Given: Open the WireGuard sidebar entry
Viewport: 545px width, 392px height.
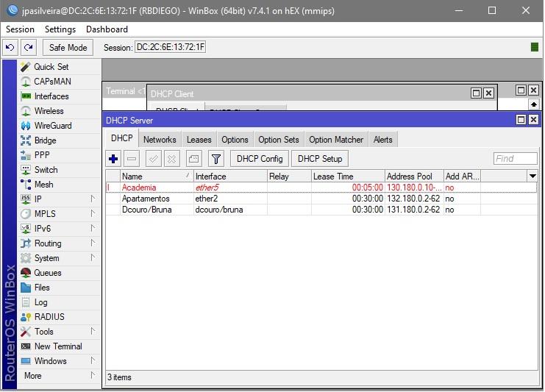Looking at the screenshot, I should click(59, 126).
